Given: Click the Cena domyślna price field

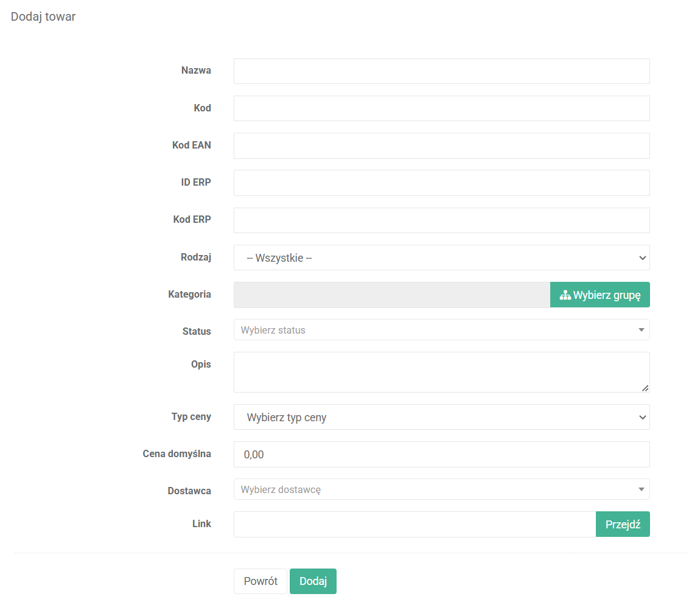Looking at the screenshot, I should coord(441,454).
